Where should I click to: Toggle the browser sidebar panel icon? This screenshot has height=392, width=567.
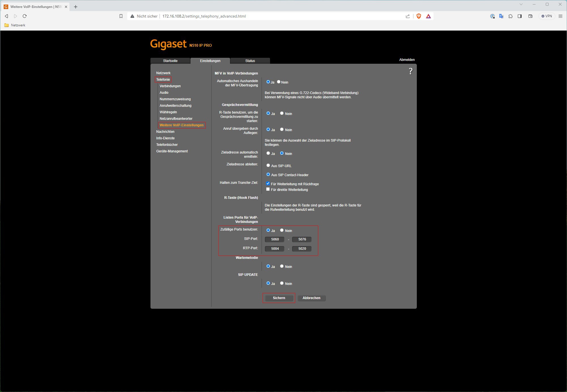(520, 16)
